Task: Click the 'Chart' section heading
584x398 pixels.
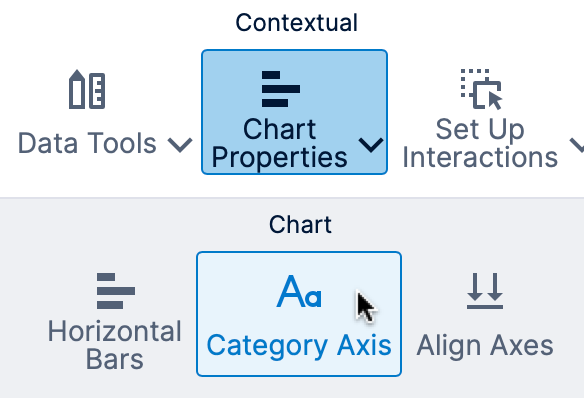Action: (x=300, y=225)
